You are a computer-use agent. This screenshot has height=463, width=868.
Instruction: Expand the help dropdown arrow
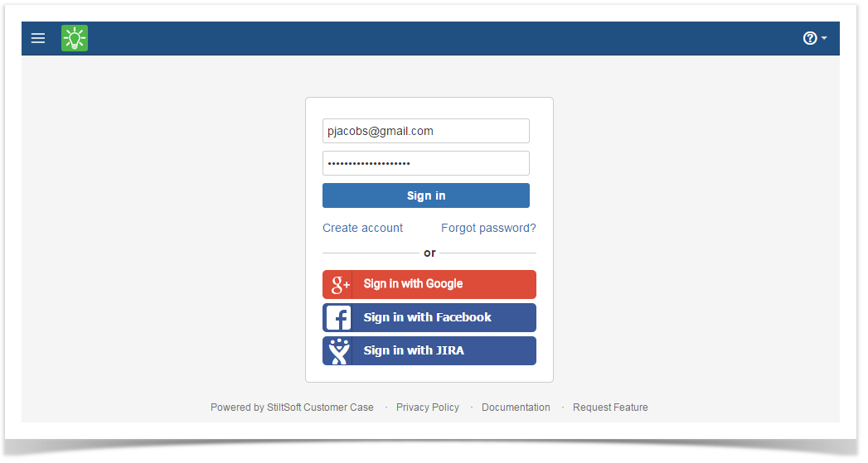click(x=824, y=38)
